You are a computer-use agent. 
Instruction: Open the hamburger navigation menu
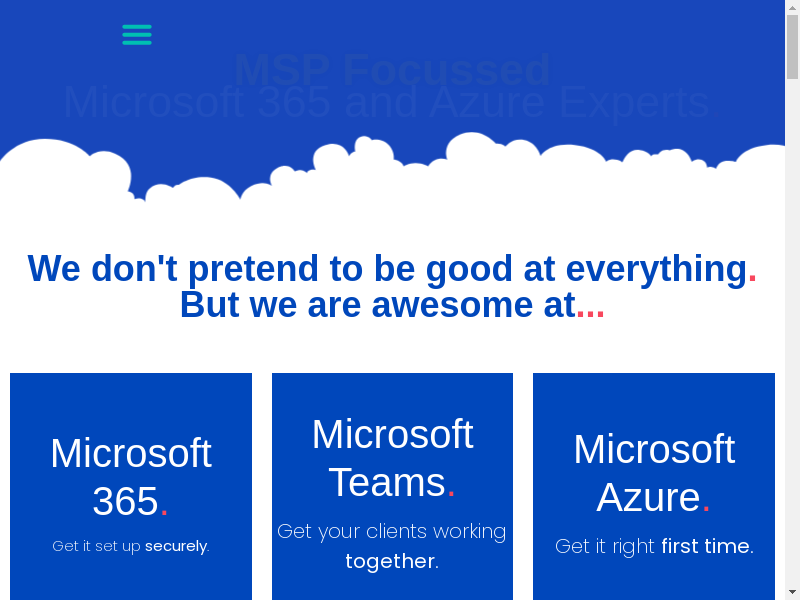pyautogui.click(x=137, y=35)
